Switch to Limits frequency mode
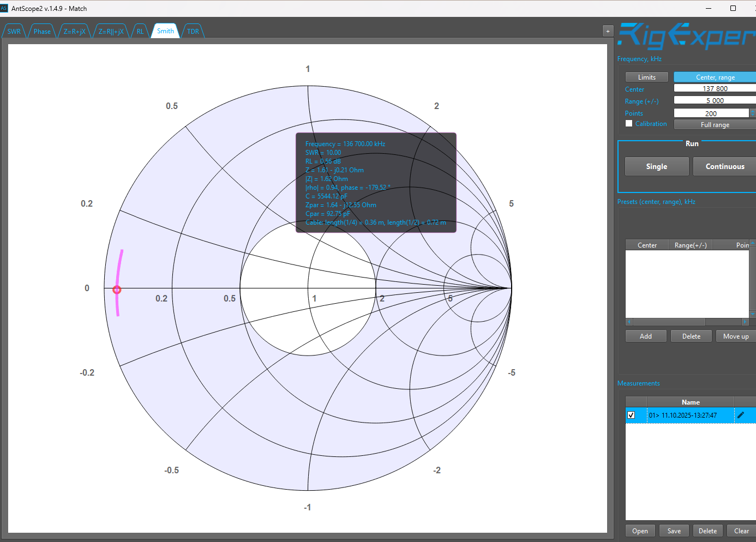The width and height of the screenshot is (756, 542). click(646, 77)
